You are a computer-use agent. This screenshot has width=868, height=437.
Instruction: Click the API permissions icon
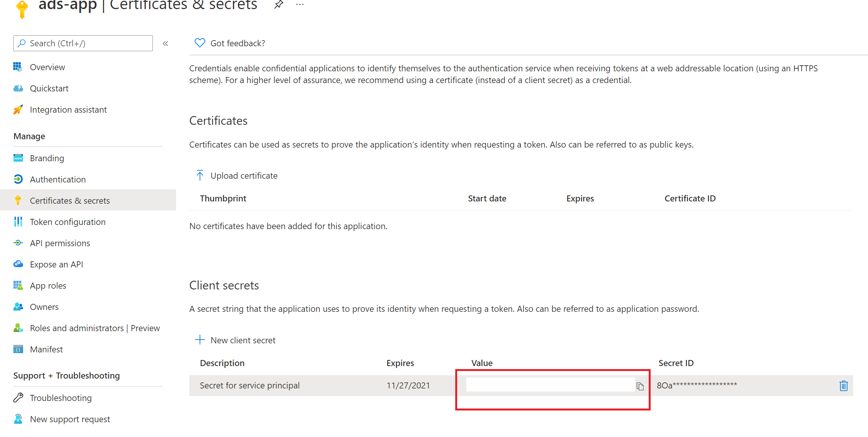(x=17, y=243)
